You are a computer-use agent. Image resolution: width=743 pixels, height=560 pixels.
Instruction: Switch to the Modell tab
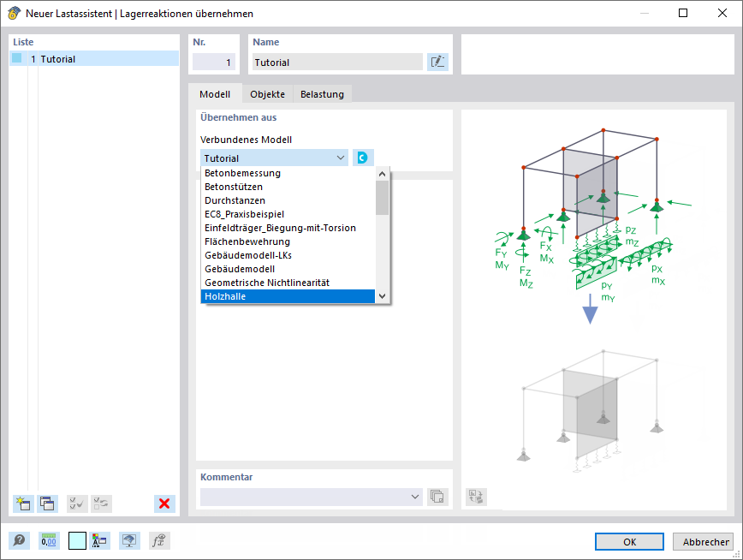coord(215,94)
